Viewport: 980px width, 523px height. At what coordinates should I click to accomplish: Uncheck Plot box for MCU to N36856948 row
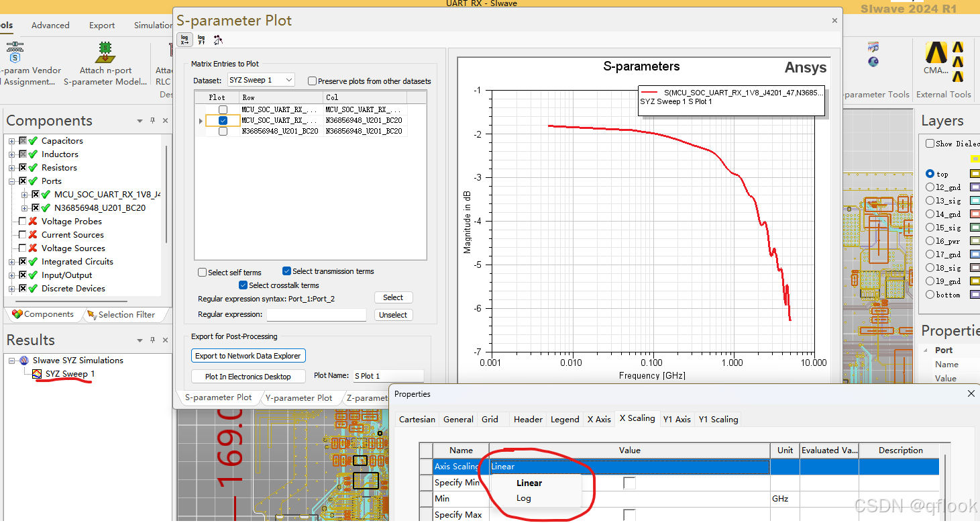point(223,120)
